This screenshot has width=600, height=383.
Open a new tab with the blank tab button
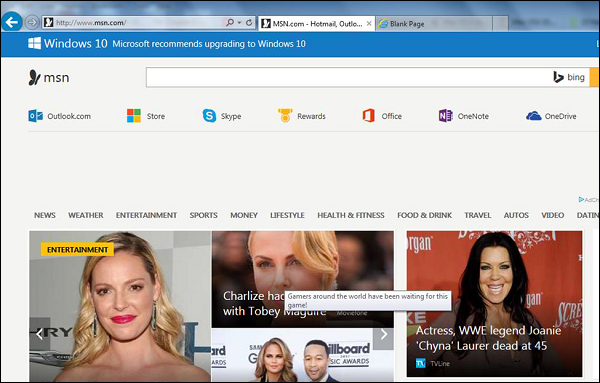point(500,24)
